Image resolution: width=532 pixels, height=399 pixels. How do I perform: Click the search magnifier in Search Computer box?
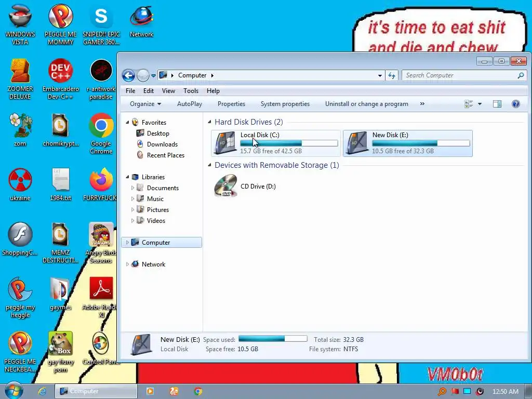point(521,75)
